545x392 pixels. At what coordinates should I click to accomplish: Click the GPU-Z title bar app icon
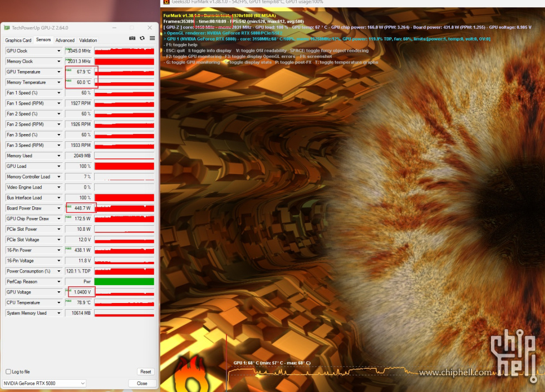pos(7,28)
